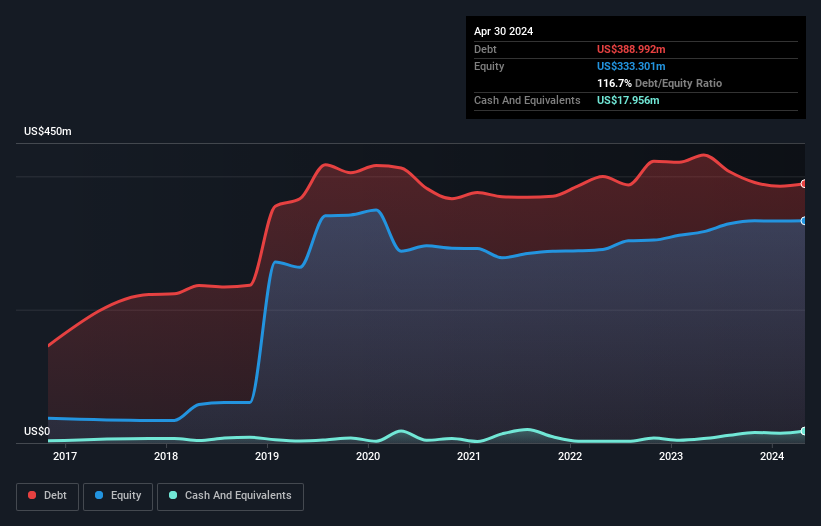The image size is (821, 526).
Task: Toggle the Debt series legend button
Action: point(48,496)
